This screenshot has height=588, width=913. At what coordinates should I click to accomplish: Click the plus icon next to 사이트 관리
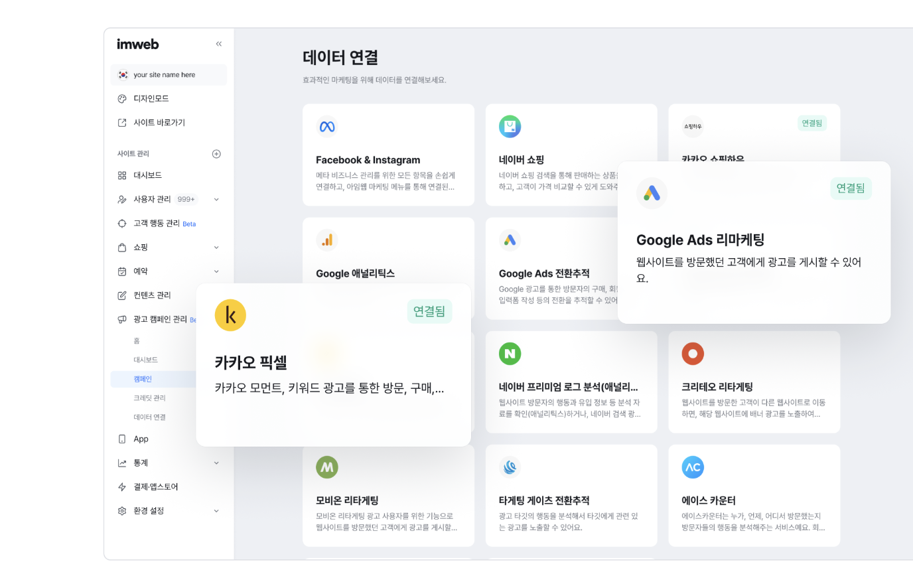pyautogui.click(x=216, y=154)
